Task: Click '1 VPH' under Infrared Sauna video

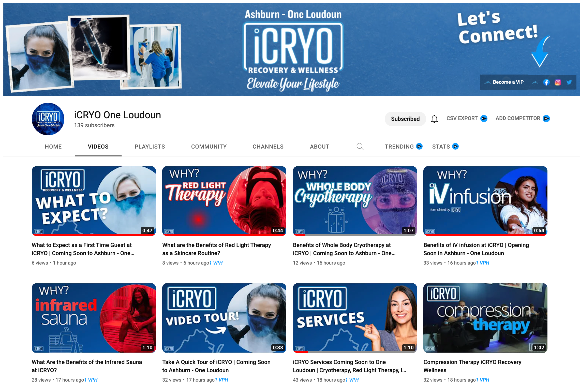Action: coord(91,380)
